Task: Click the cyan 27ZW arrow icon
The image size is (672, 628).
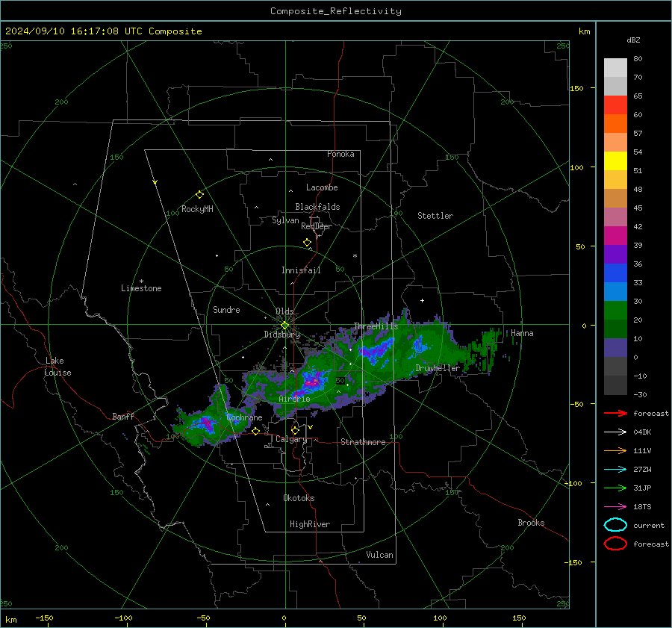Action: (x=615, y=470)
